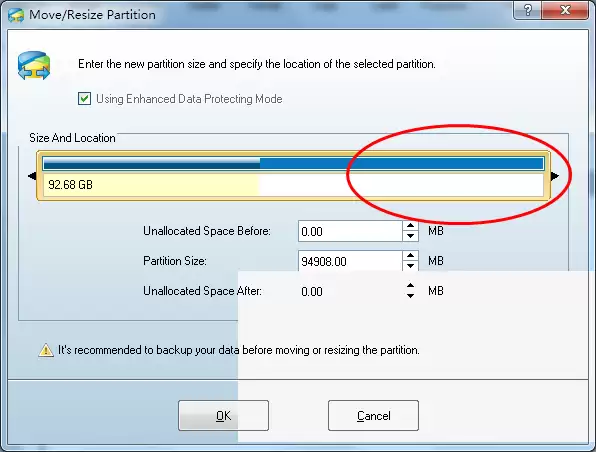Decrease Unallocated Space After with down arrow
The image size is (596, 452).
(410, 296)
